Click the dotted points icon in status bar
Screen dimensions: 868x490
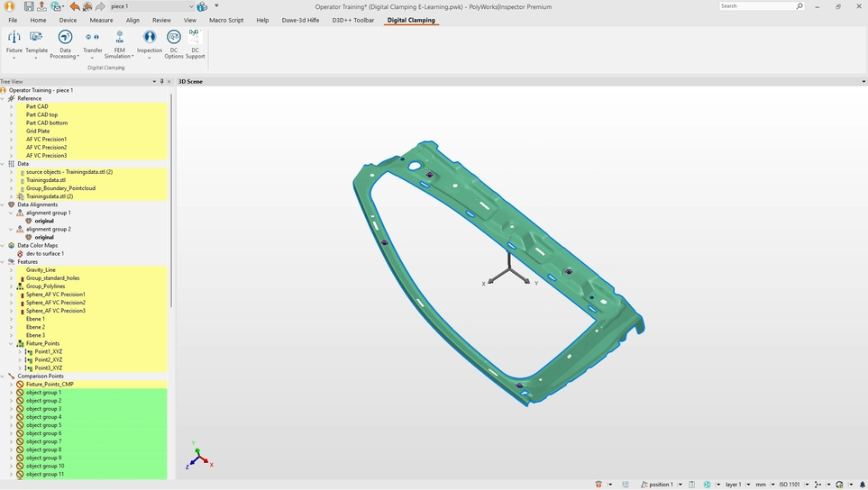(818, 485)
